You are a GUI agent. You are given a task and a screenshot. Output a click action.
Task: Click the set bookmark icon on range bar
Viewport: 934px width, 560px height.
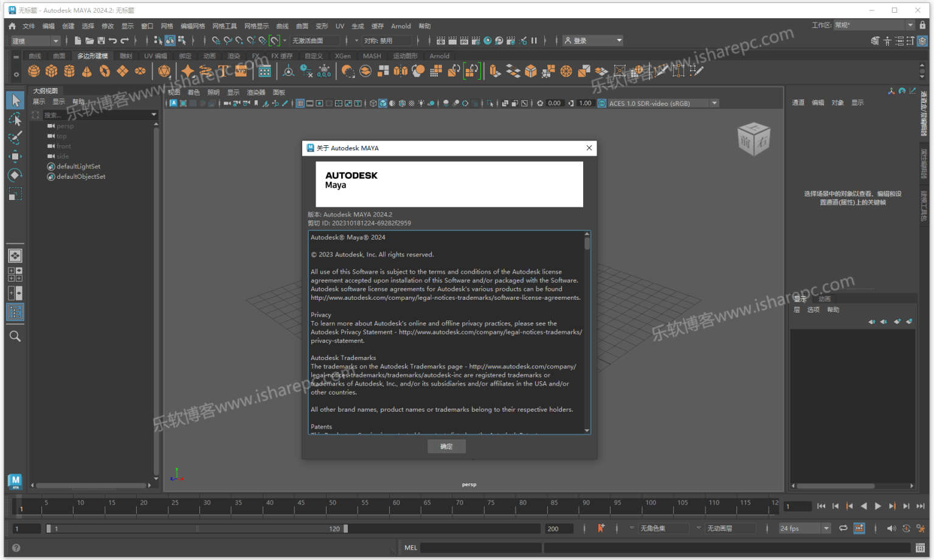coord(601,528)
